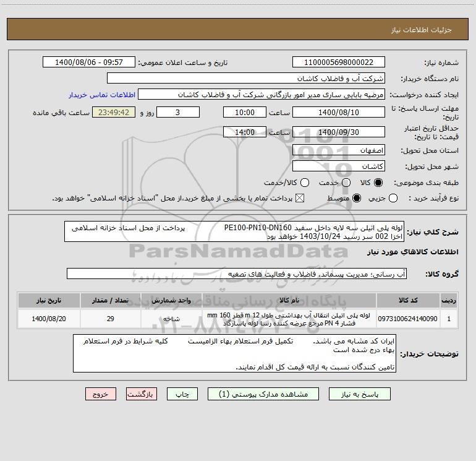Open the اطلاعات تماس خریدار link
476x461 pixels.
(x=102, y=95)
